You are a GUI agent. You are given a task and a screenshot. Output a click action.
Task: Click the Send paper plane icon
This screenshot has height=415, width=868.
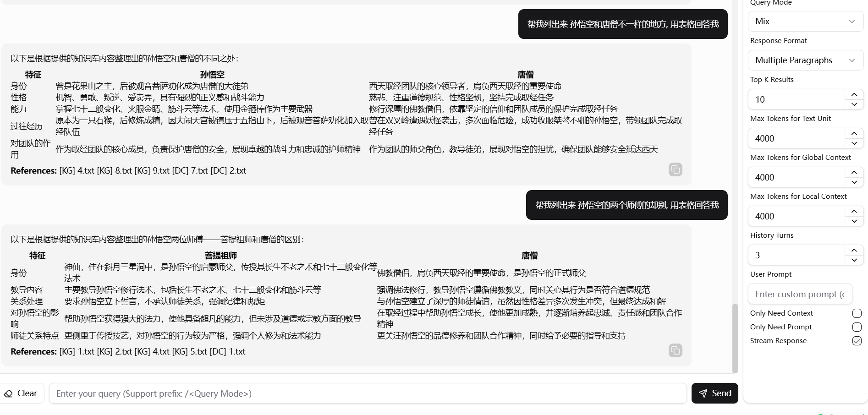(x=703, y=393)
